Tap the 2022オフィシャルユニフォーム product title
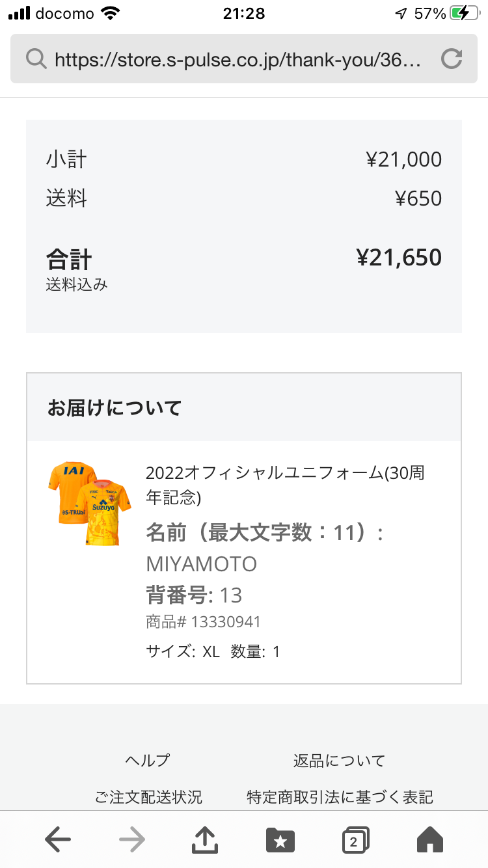This screenshot has height=868, width=488. pos(285,485)
